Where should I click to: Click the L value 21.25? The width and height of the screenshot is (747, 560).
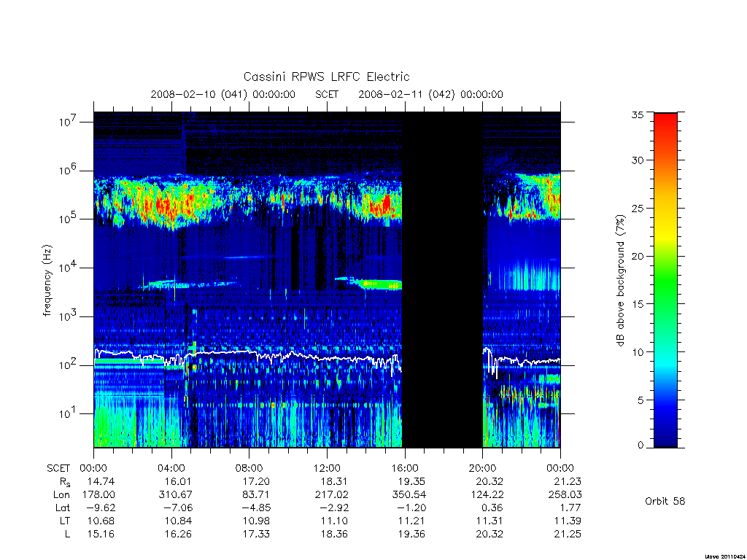(x=568, y=534)
